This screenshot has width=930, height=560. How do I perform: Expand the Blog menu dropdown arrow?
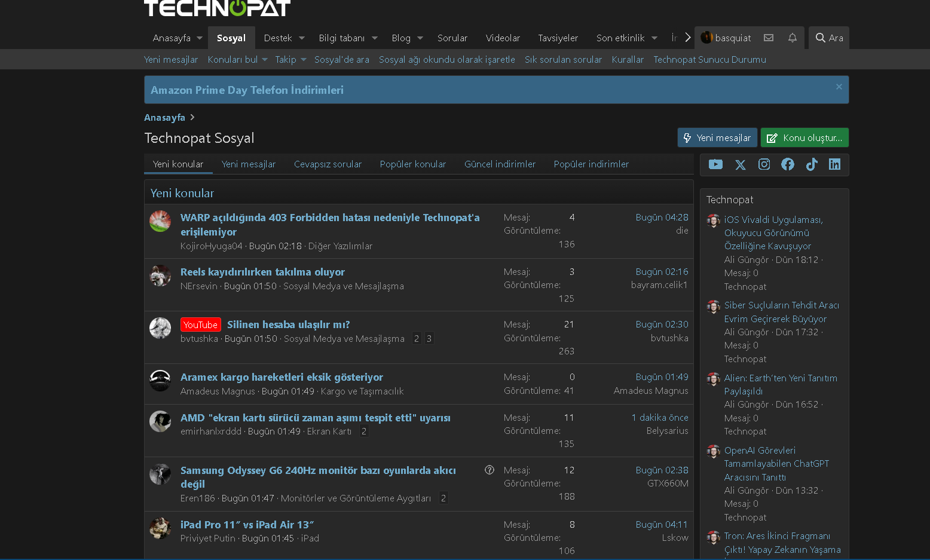420,38
